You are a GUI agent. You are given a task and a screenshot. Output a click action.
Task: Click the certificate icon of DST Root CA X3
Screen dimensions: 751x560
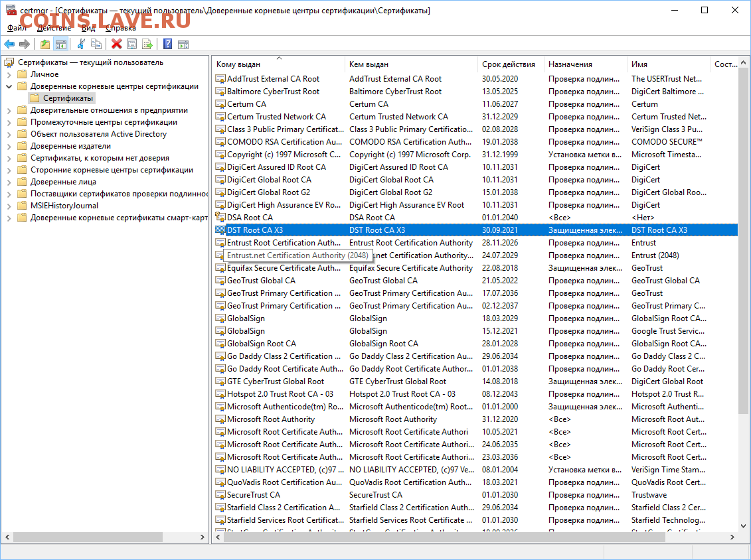tap(220, 230)
